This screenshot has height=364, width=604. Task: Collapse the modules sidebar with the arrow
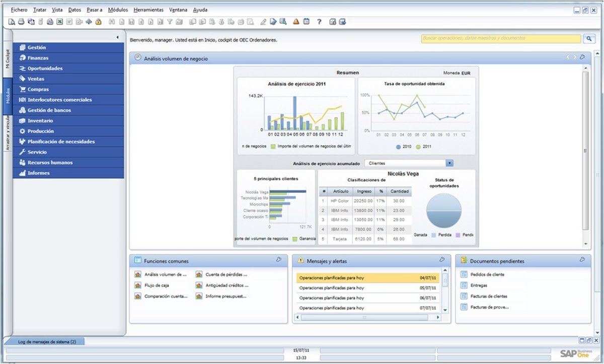117,37
